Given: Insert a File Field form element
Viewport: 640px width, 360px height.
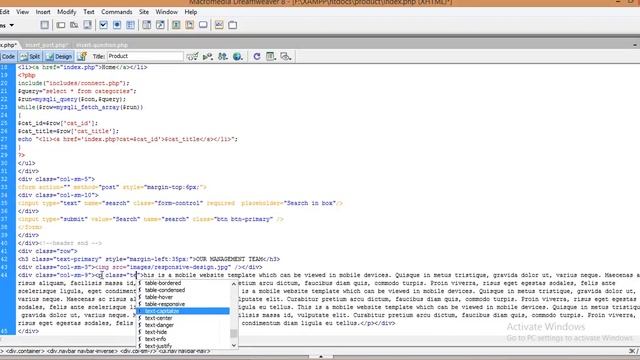Looking at the screenshot, I should [189, 25].
